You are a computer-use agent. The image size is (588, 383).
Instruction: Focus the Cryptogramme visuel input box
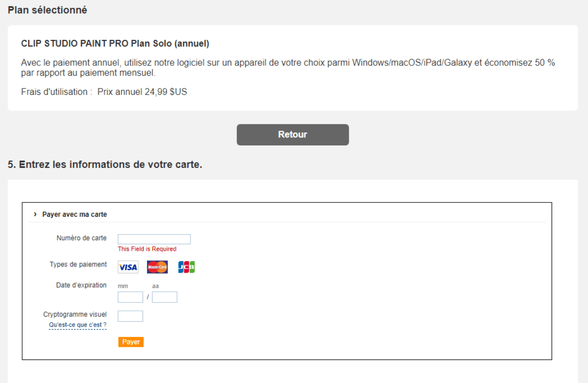[x=130, y=316]
